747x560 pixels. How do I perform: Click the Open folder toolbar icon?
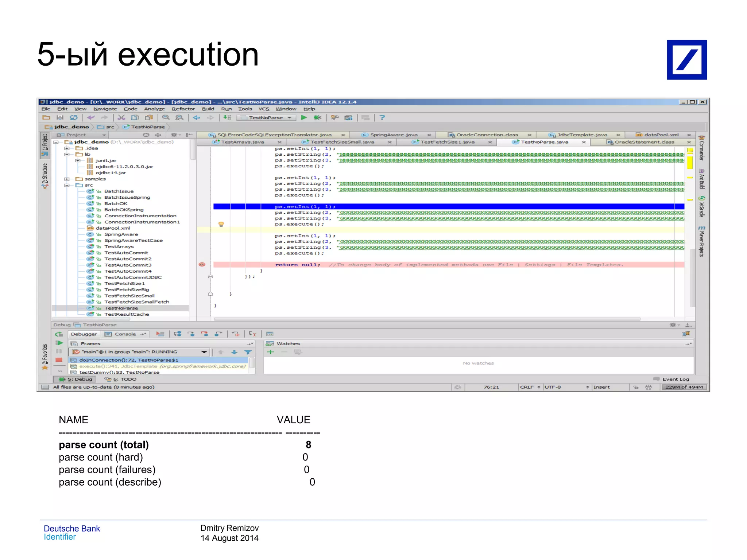(46, 117)
